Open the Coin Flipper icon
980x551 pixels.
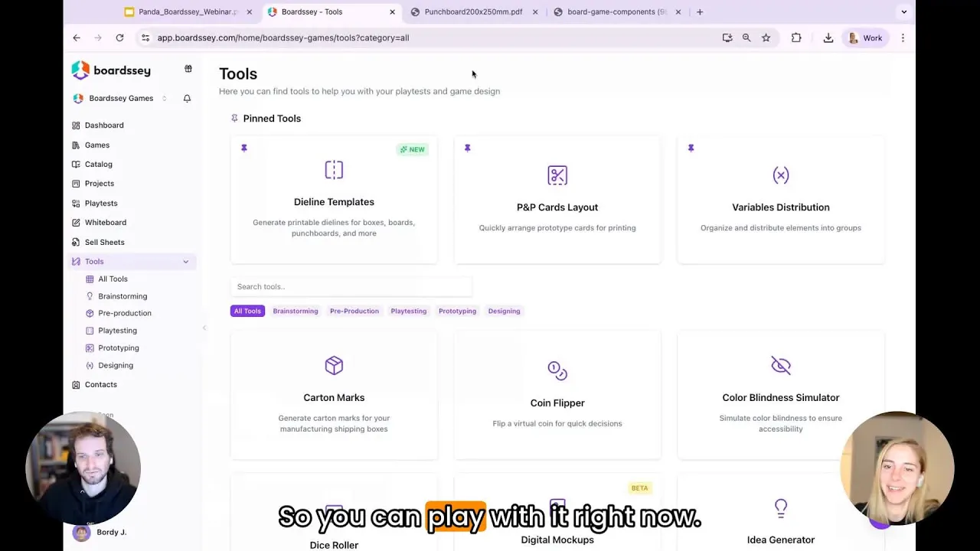557,371
